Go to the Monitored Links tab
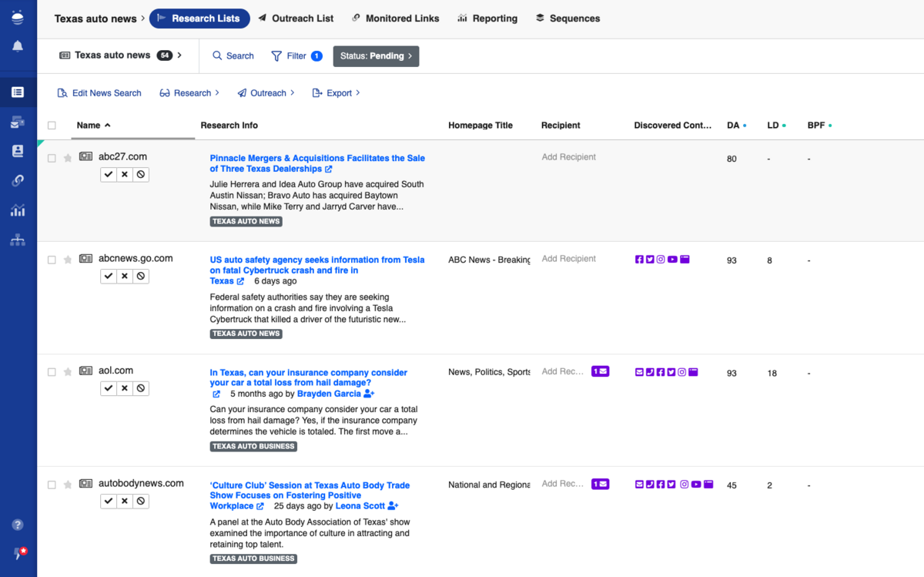This screenshot has height=577, width=924. tap(395, 18)
